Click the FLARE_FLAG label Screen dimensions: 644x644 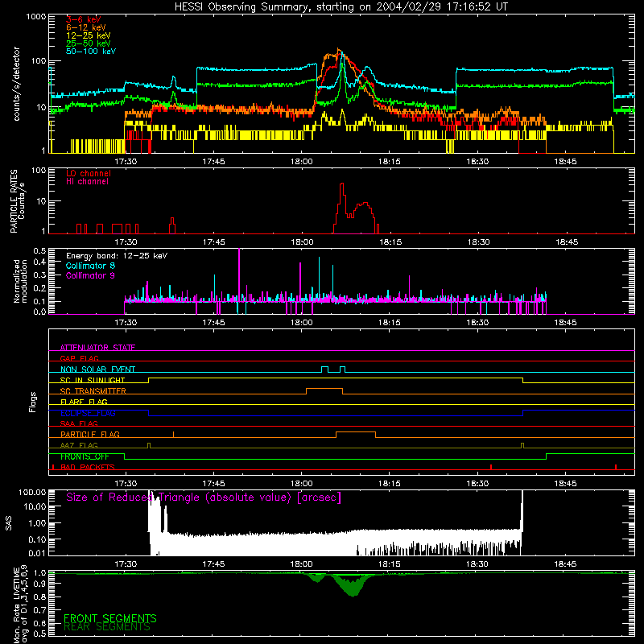point(84,402)
